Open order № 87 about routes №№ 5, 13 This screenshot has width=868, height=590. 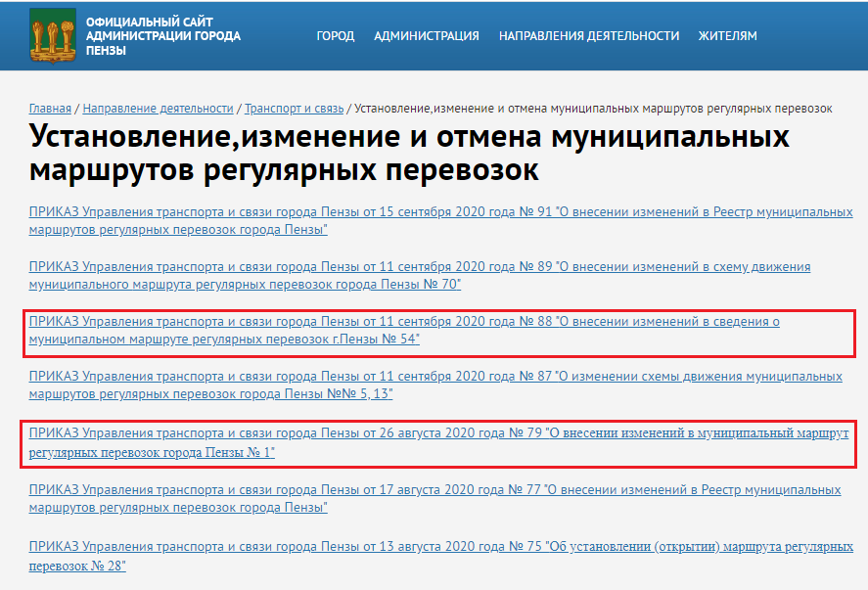tap(435, 385)
